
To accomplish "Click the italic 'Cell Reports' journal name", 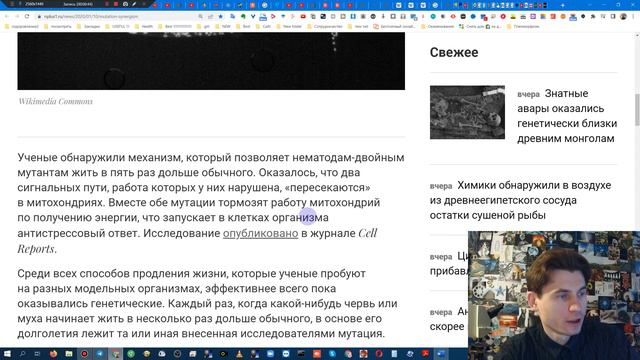I will tap(197, 241).
